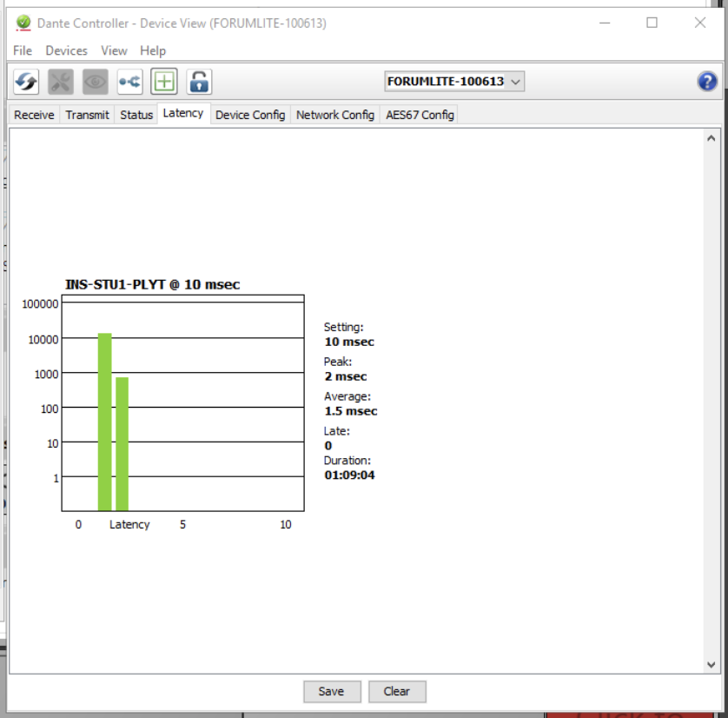Screen dimensions: 728x718
Task: Open the Help menu
Action: pos(153,50)
